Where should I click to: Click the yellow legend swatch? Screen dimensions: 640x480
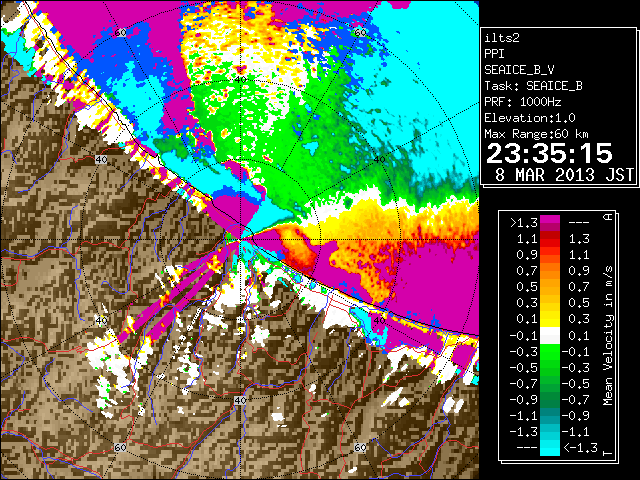[550, 318]
